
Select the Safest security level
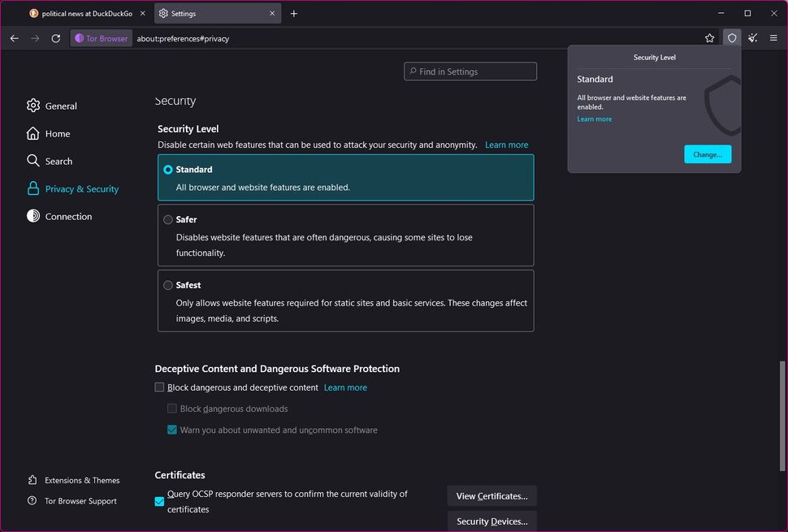click(168, 285)
